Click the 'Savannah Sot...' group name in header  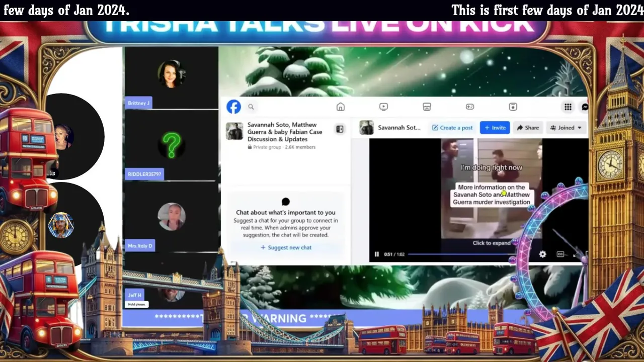click(399, 128)
